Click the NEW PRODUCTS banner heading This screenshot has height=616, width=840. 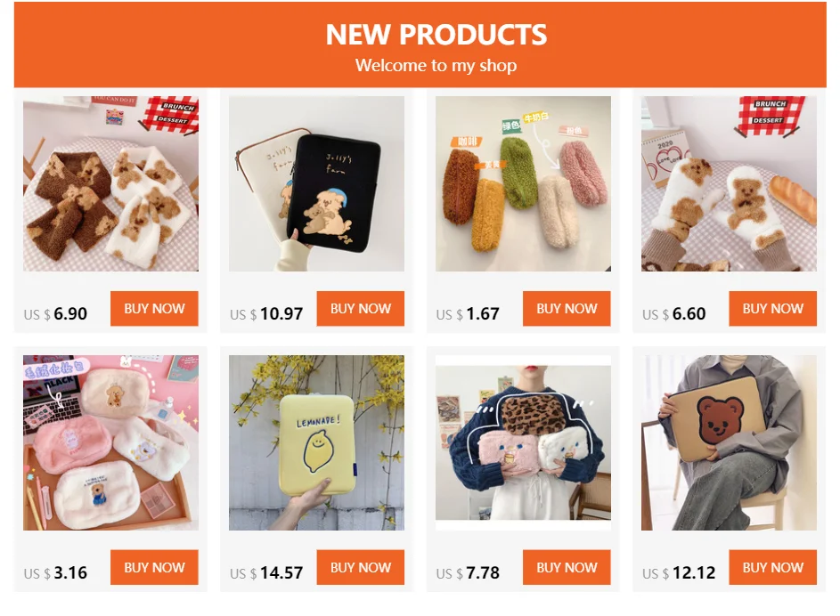coord(436,35)
